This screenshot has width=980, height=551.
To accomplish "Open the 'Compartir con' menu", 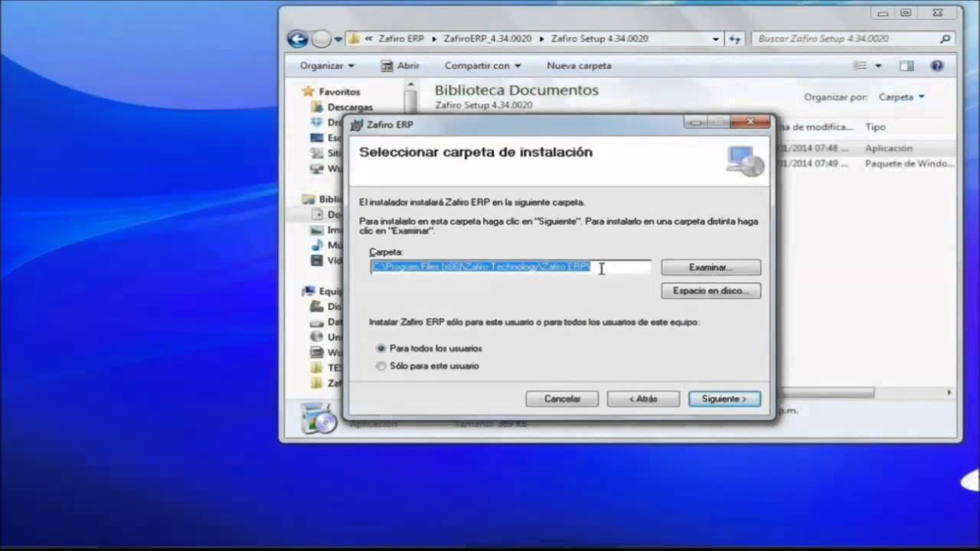I will 482,66.
